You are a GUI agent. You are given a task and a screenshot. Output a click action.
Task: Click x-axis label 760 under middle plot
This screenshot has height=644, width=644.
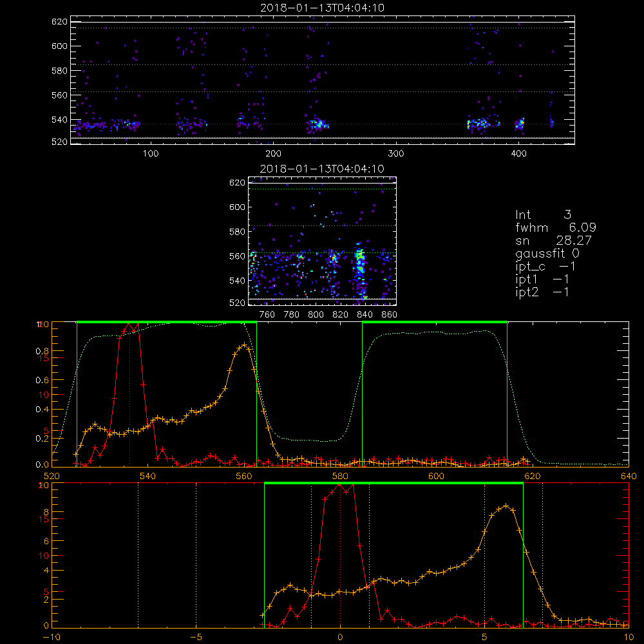pos(267,315)
